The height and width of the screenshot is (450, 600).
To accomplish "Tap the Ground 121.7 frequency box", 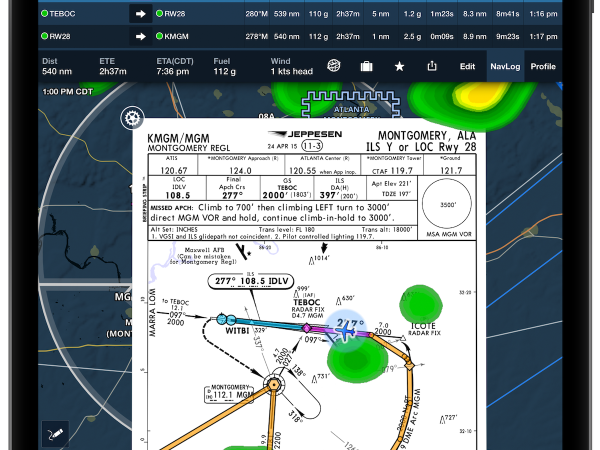I will click(450, 165).
